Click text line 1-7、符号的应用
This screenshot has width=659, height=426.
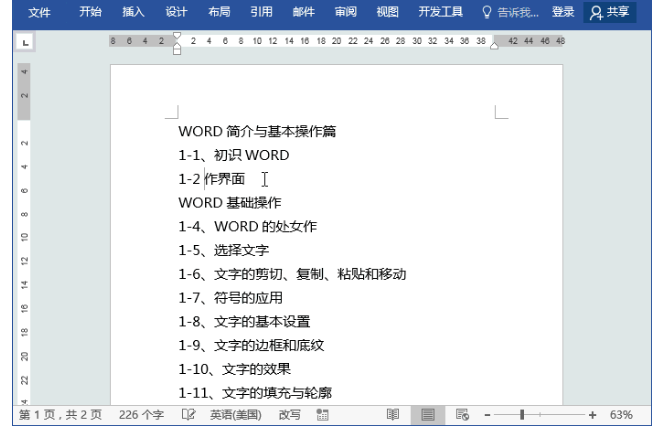click(230, 298)
